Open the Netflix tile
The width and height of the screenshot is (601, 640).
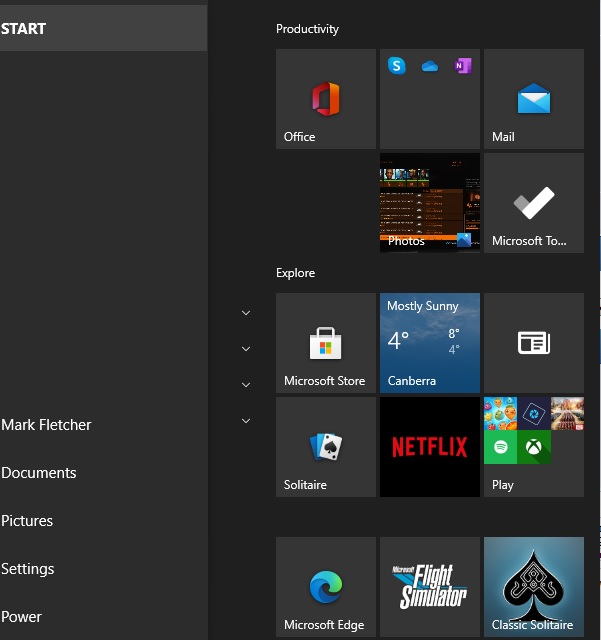[430, 447]
